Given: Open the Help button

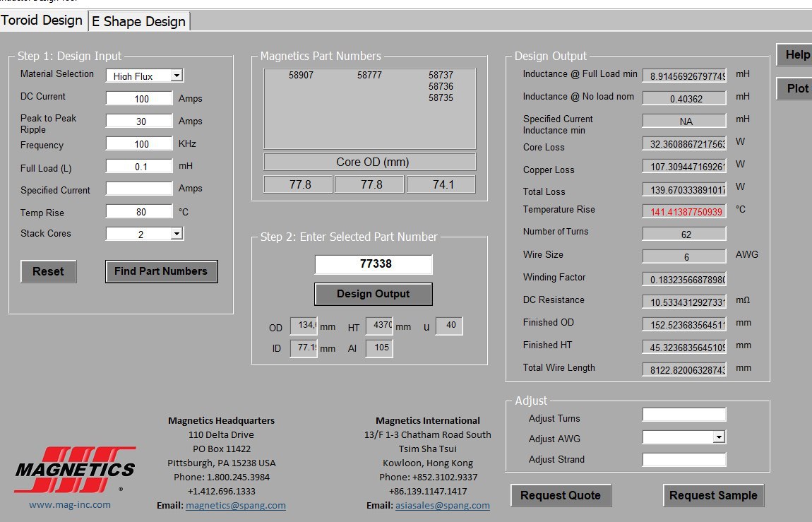Looking at the screenshot, I should click(795, 55).
